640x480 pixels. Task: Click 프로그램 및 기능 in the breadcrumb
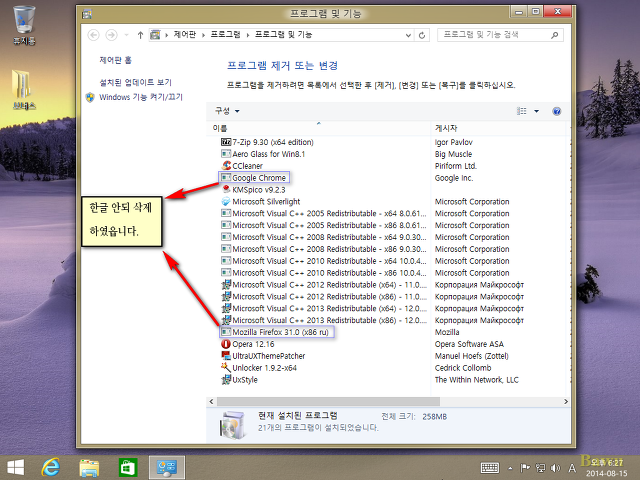[283, 35]
